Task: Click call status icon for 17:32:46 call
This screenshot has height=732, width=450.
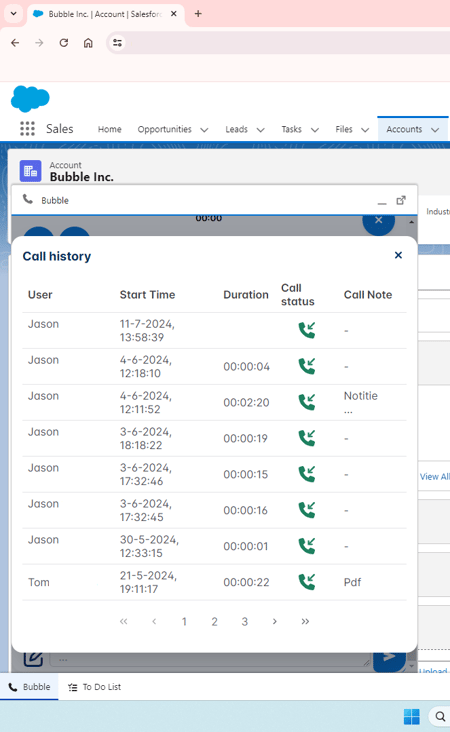Action: point(307,474)
